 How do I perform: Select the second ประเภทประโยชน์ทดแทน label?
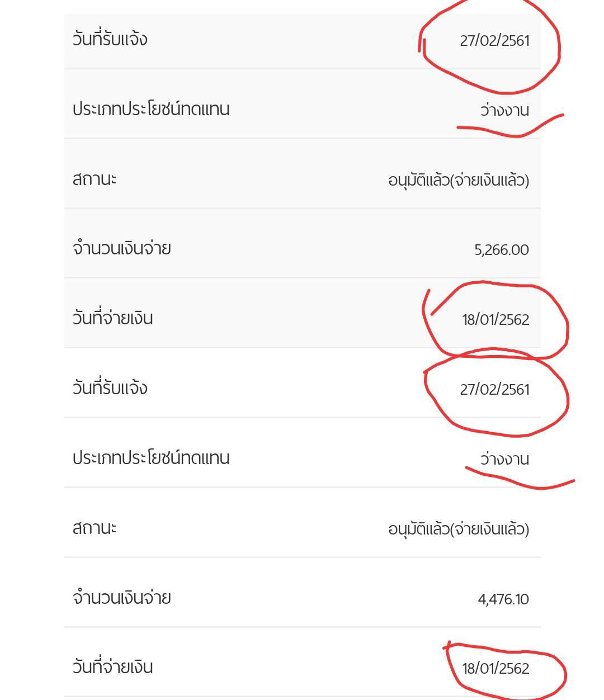point(151,458)
